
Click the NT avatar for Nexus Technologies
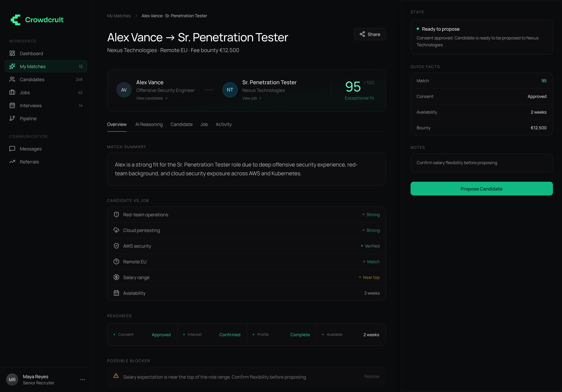(230, 90)
